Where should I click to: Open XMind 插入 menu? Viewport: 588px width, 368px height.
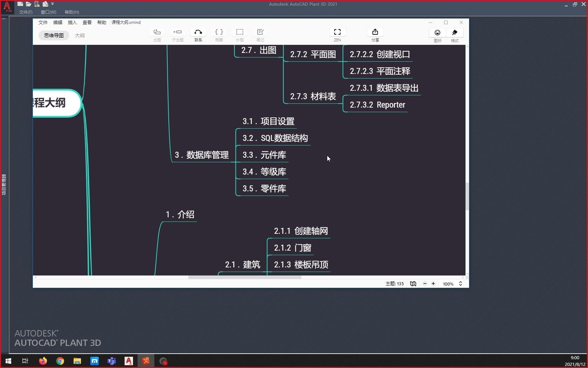[x=72, y=22]
